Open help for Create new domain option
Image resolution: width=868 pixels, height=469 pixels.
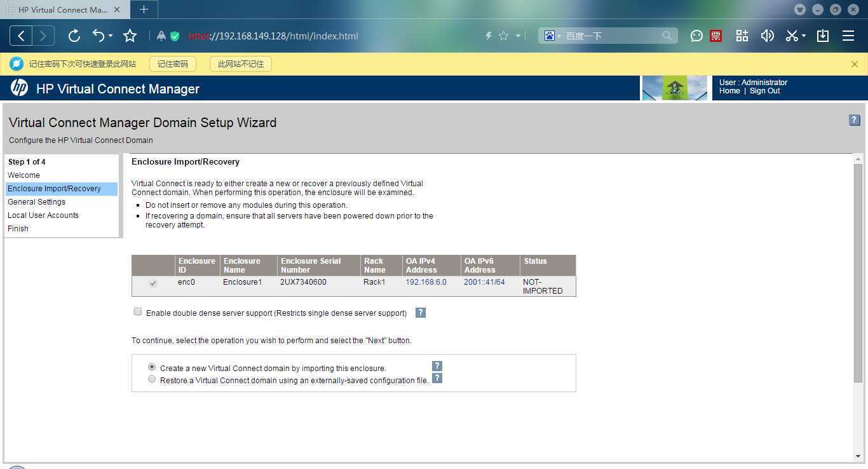pyautogui.click(x=437, y=366)
